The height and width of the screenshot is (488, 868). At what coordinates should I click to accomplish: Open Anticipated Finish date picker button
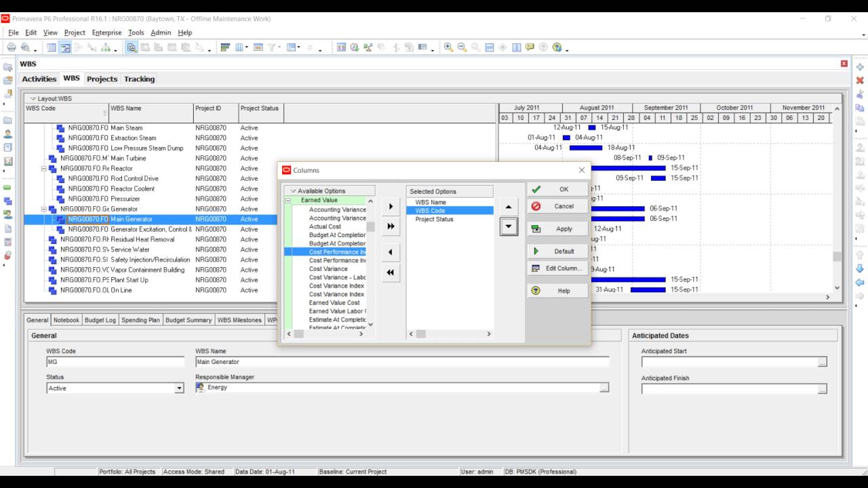[x=822, y=389]
